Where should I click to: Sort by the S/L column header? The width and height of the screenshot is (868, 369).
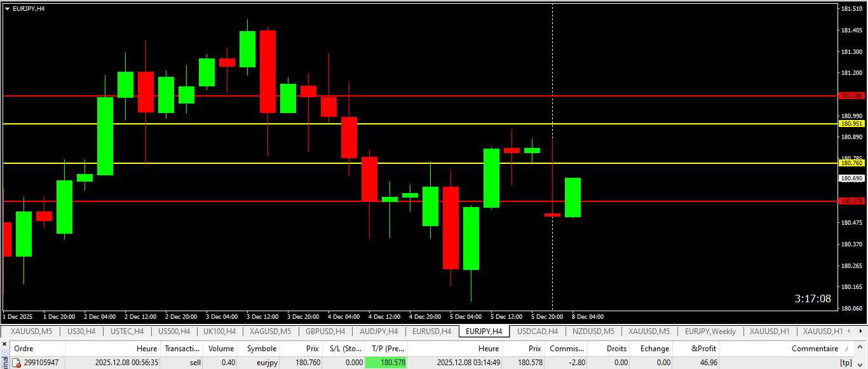coord(344,349)
